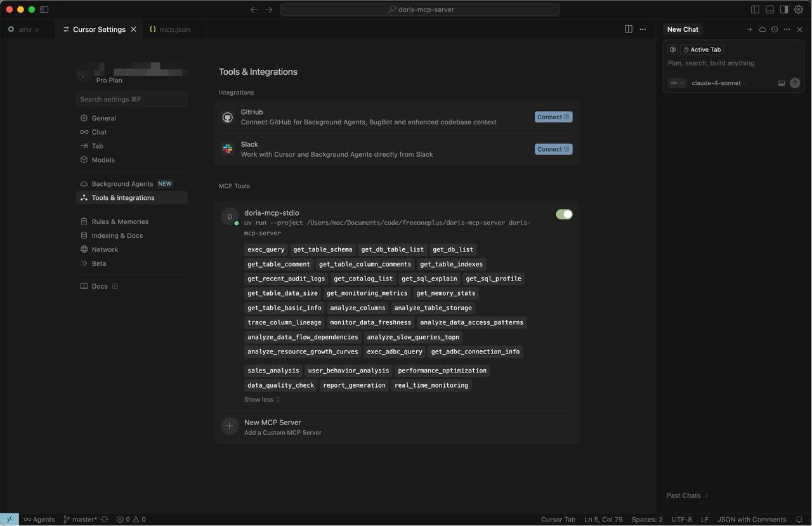The width and height of the screenshot is (812, 526).
Task: Click the remote window icon in status bar
Action: coord(10,519)
